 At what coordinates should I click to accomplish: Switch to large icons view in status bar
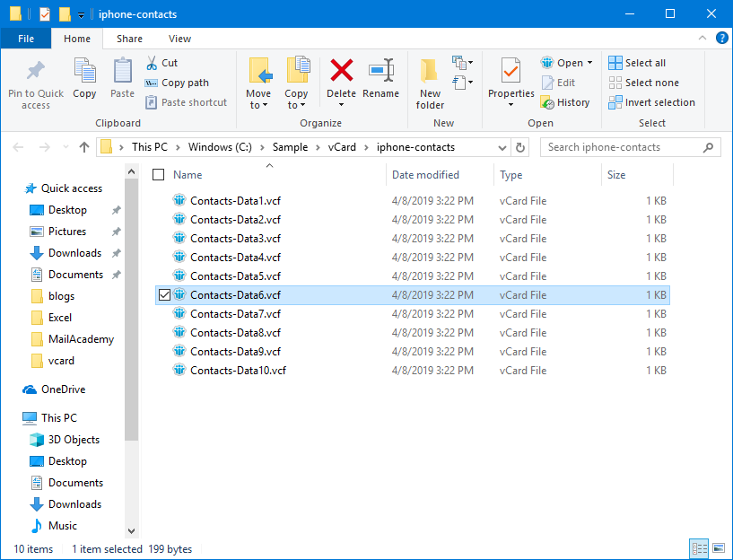pos(718,548)
